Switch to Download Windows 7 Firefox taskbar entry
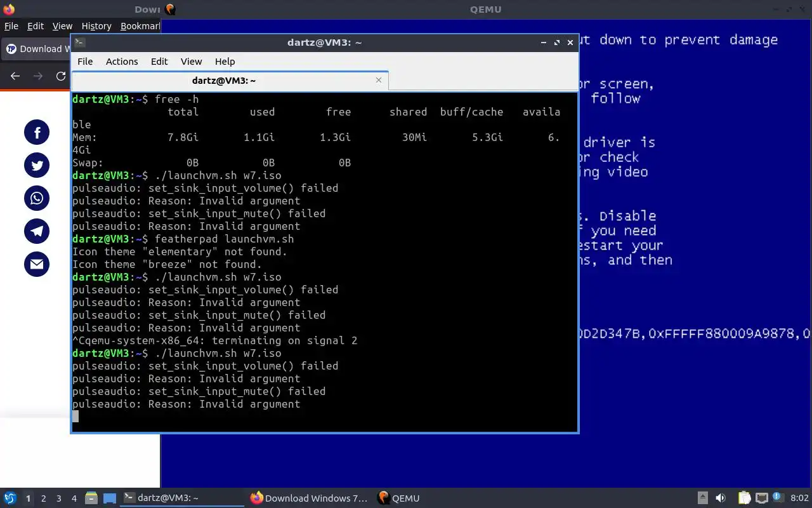812x508 pixels. 309,498
